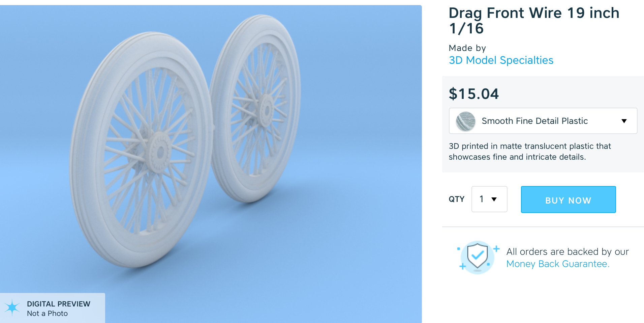
Task: Click the material dropdown arrow
Action: [x=624, y=121]
